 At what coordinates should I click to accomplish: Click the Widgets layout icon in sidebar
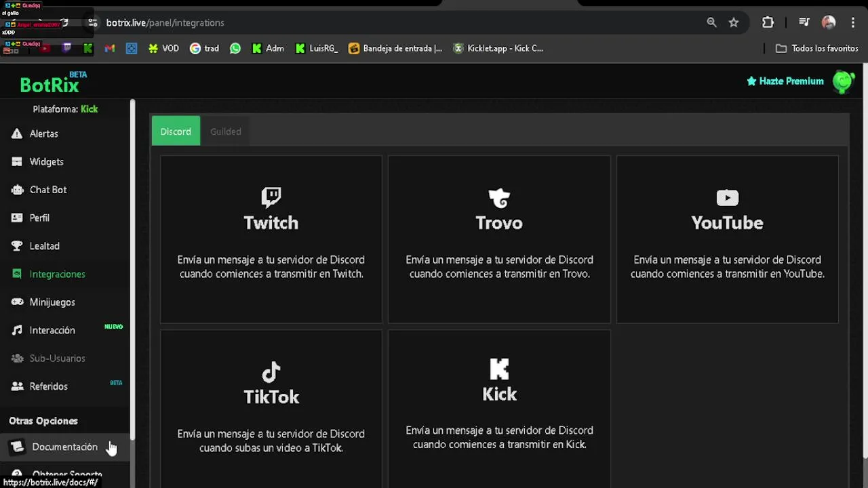pos(17,162)
